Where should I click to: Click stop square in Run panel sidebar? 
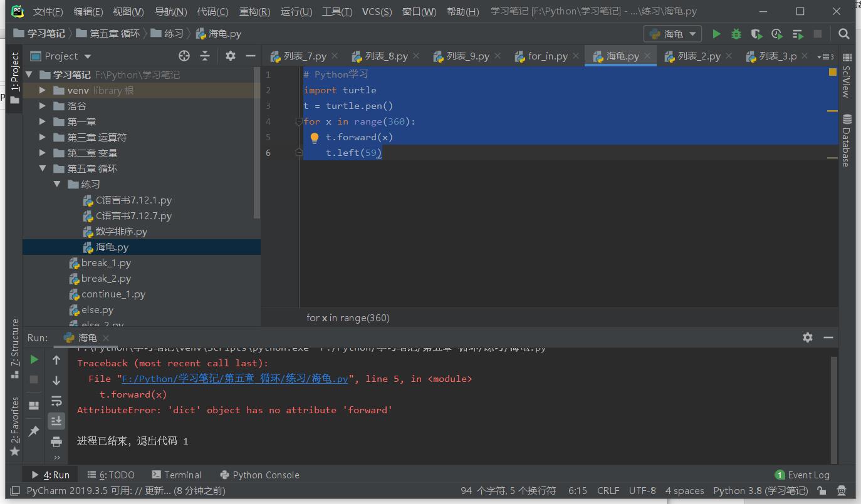pyautogui.click(x=34, y=379)
